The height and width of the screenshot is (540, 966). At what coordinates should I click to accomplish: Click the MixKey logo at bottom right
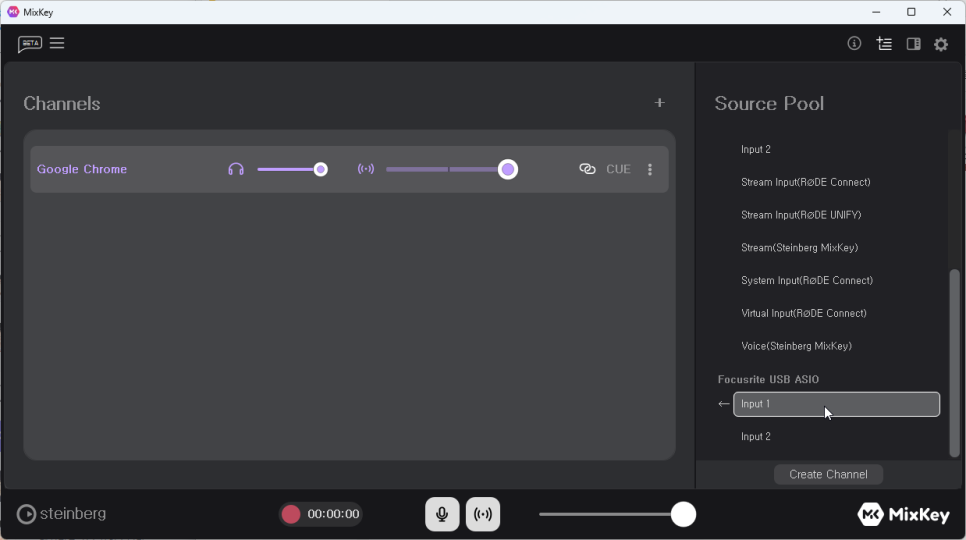903,514
